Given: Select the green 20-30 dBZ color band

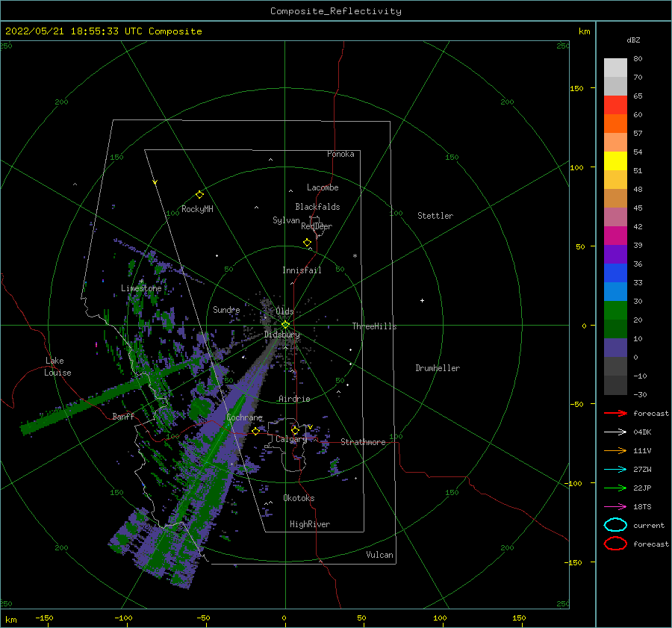Looking at the screenshot, I should [x=615, y=311].
